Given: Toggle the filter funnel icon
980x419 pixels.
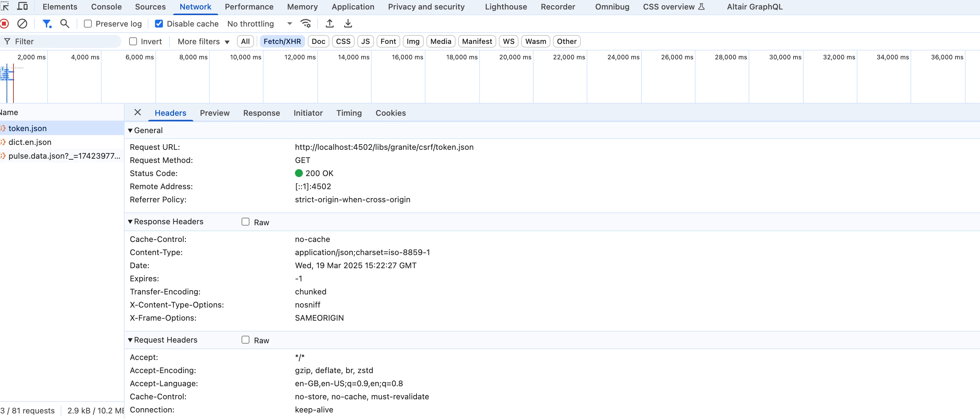Looking at the screenshot, I should [x=47, y=24].
